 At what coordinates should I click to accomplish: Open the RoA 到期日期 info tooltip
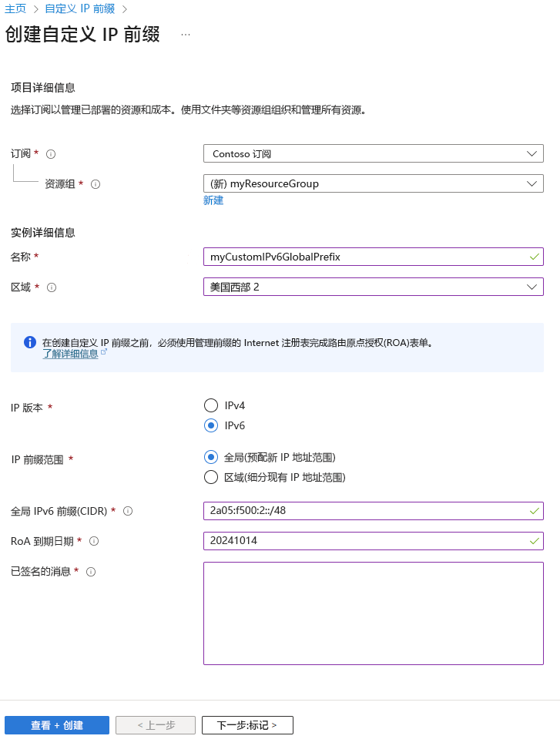tap(94, 540)
